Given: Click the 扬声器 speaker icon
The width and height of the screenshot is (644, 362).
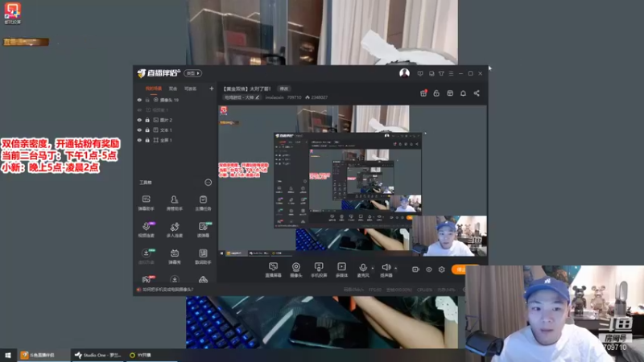Looking at the screenshot, I should coord(386,269).
